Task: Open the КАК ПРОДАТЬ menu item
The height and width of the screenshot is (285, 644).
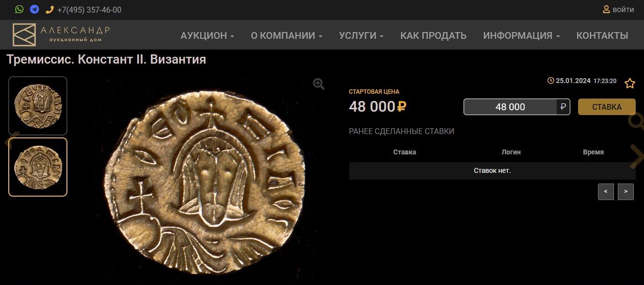Action: pos(433,35)
